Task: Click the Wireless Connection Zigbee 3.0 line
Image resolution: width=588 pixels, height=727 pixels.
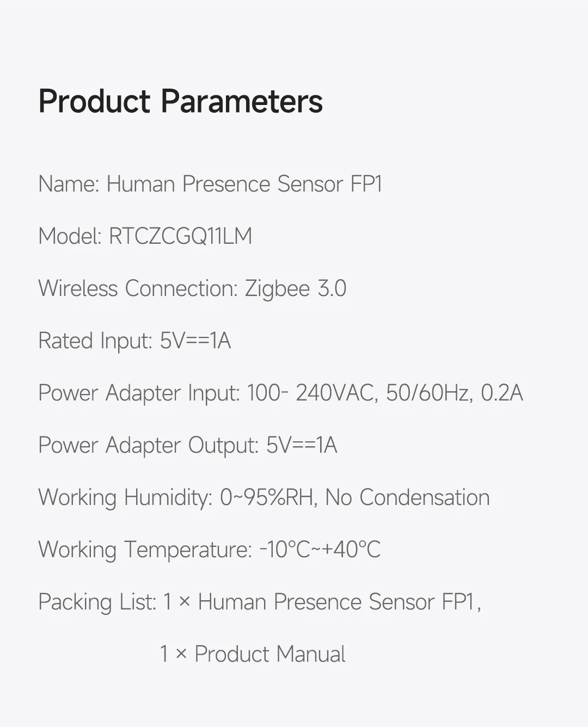Action: coord(192,288)
